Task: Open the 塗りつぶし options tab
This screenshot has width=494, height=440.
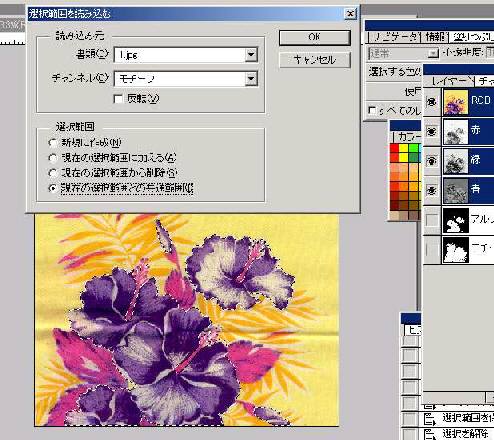Action: point(472,37)
